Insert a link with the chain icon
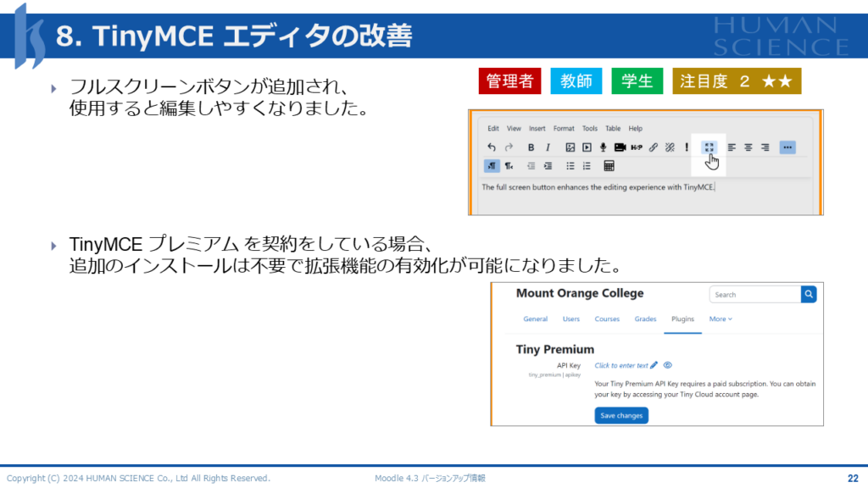Screen dimensions: 868x488 (x=654, y=147)
